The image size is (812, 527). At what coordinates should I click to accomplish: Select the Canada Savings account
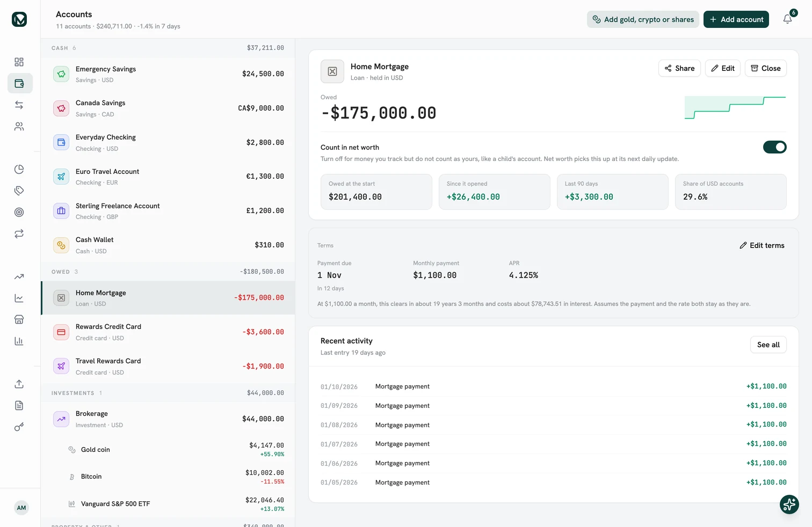pyautogui.click(x=168, y=108)
